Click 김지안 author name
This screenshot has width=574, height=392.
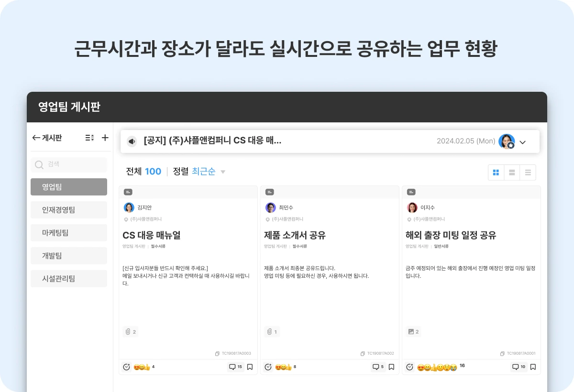tap(144, 207)
